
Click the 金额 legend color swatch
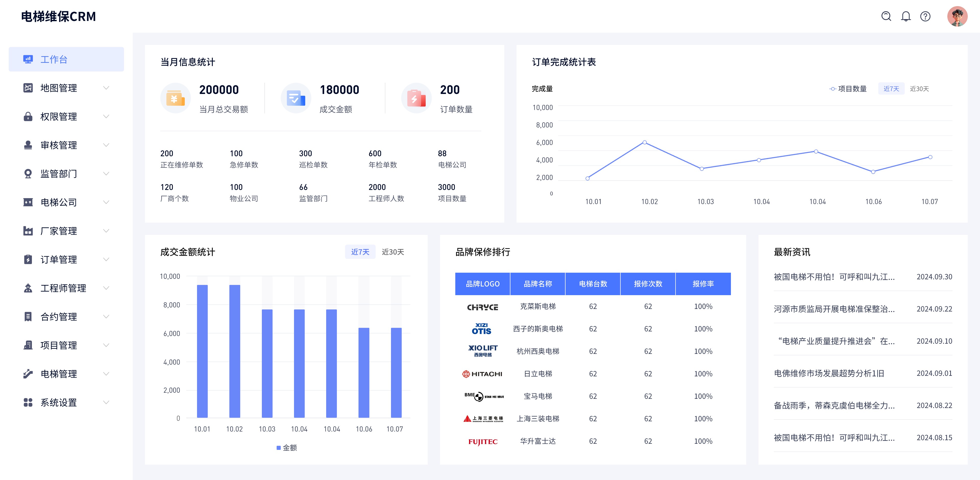pyautogui.click(x=278, y=448)
